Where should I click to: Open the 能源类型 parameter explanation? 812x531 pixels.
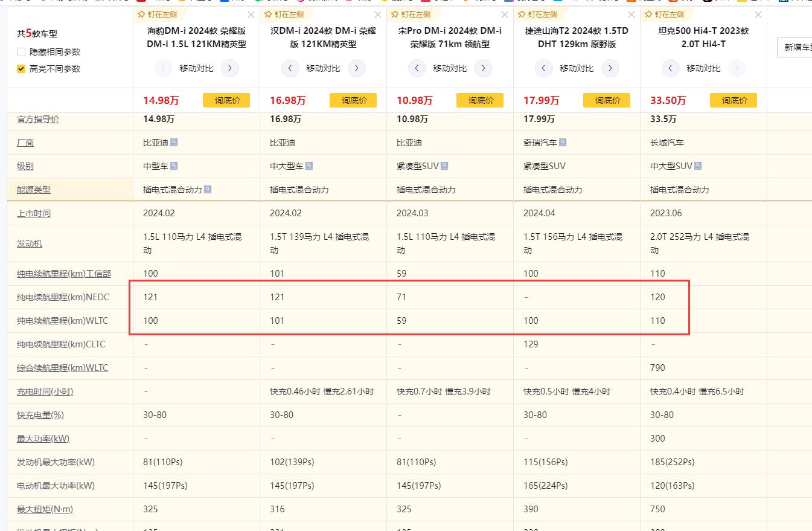[x=34, y=190]
